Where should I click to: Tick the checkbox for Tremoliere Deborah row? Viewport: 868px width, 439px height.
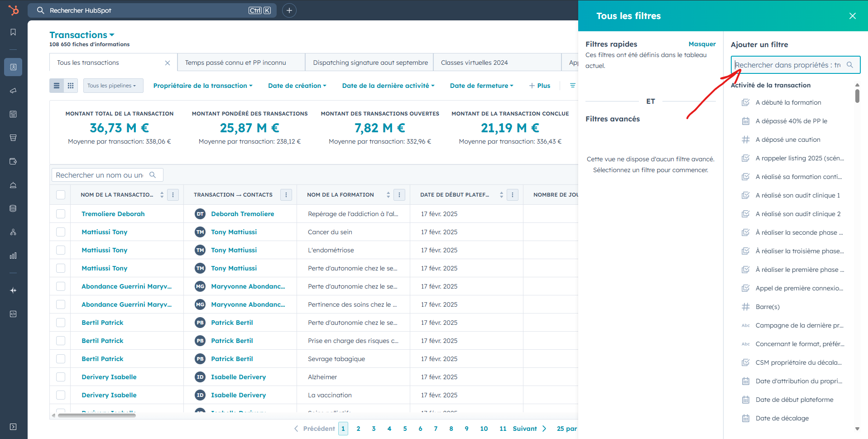(x=61, y=214)
